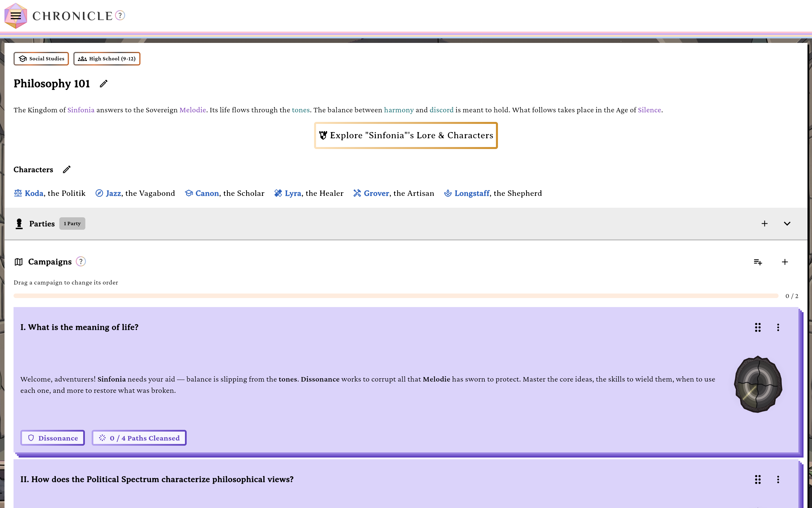
Task: Open the more options menu of campaign II
Action: [778, 479]
